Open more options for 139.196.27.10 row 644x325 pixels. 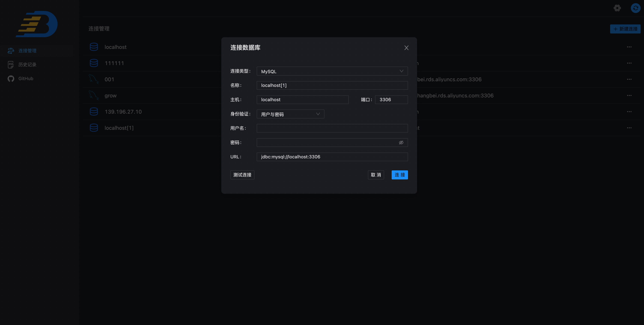pos(629,112)
